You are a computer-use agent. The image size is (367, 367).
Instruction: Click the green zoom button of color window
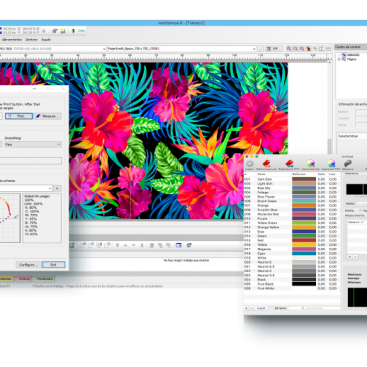click(x=257, y=156)
